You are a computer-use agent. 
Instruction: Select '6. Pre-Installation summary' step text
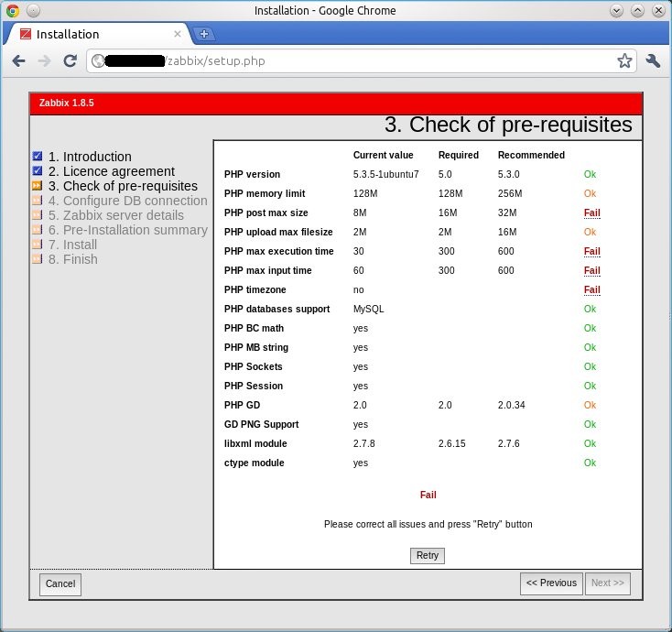[127, 230]
